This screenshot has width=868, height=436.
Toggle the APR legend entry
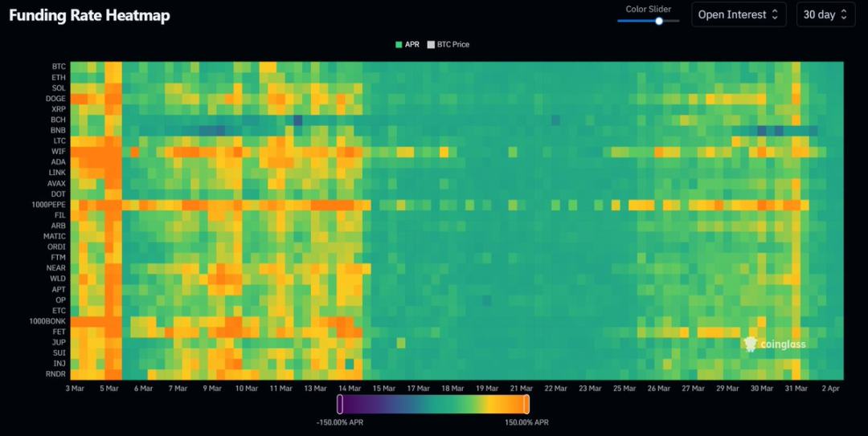click(407, 44)
